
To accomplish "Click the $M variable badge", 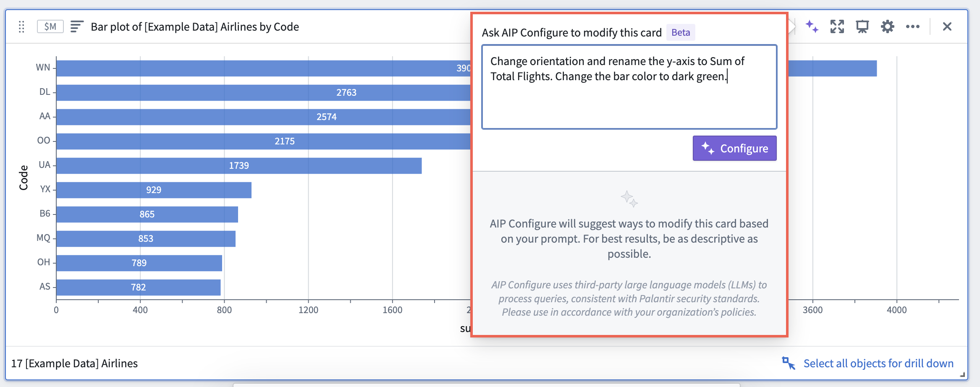I will pos(50,26).
